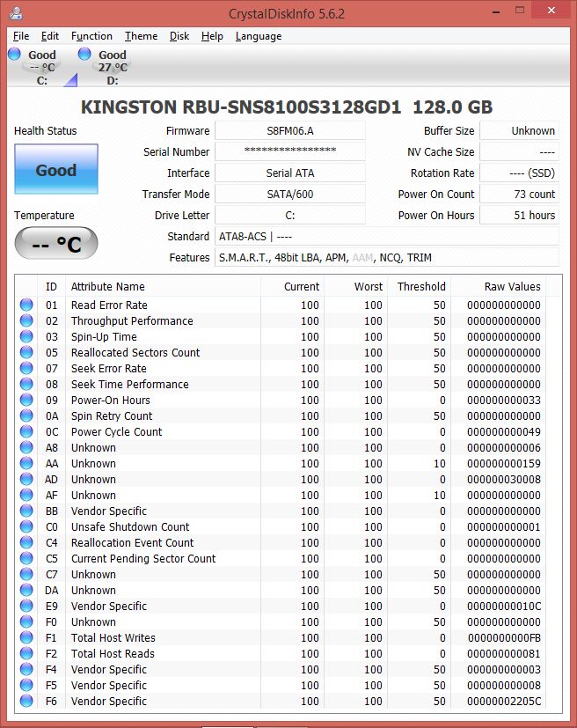Screen dimensions: 577x728
Task: Click the Power On Count 73 count value
Action: pos(519,194)
